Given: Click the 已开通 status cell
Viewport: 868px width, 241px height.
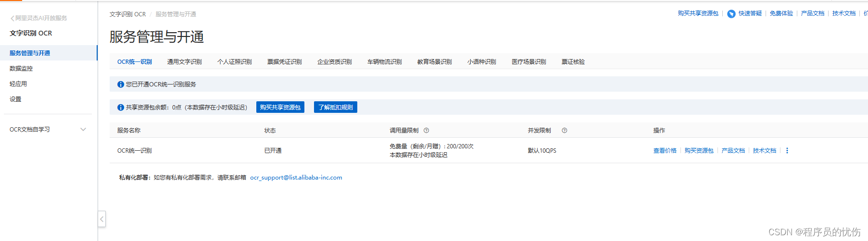Looking at the screenshot, I should pyautogui.click(x=273, y=151).
